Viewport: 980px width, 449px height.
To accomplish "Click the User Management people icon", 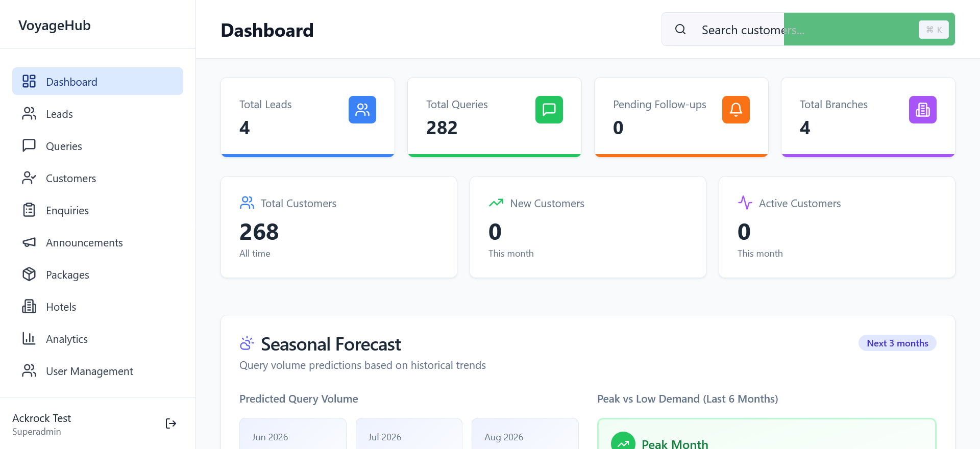I will tap(29, 370).
